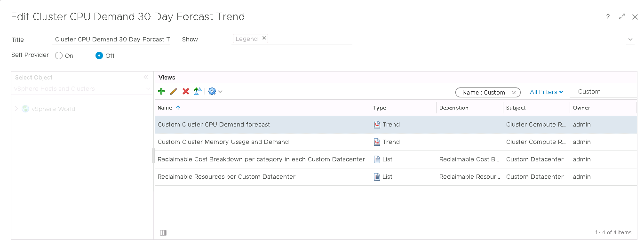The height and width of the screenshot is (246, 644).
Task: Click the Title input field
Action: tap(111, 40)
